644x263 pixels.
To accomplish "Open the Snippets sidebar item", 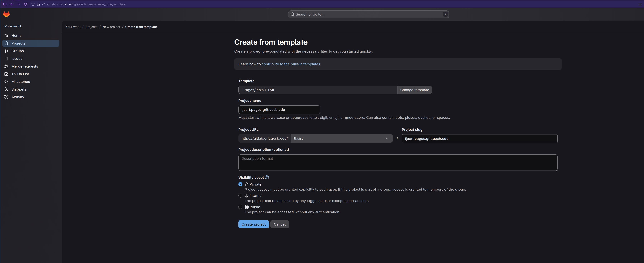I will coord(19,89).
